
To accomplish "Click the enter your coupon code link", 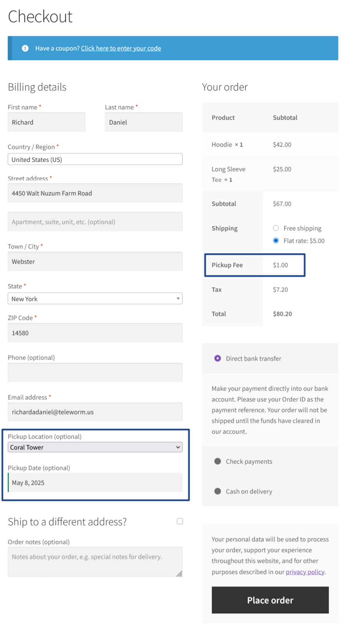I will (121, 48).
